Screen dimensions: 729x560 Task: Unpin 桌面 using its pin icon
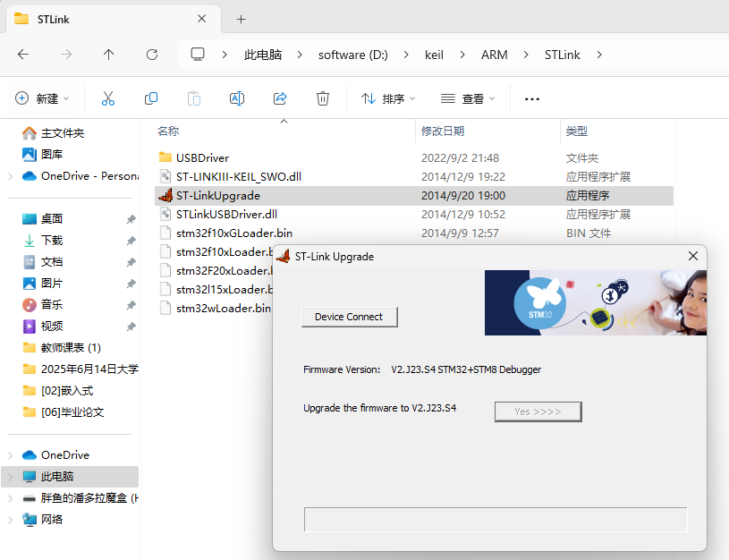(131, 219)
